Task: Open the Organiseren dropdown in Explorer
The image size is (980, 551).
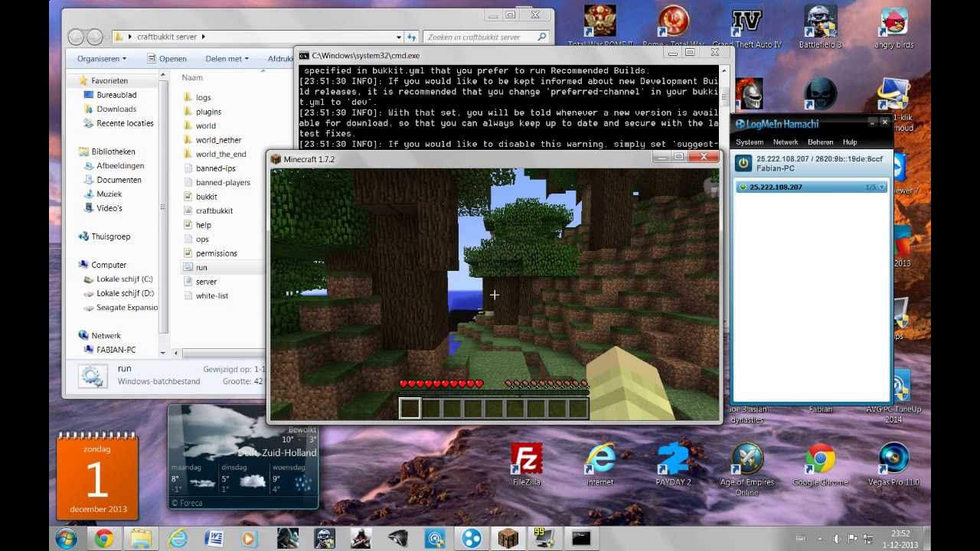Action: [102, 59]
